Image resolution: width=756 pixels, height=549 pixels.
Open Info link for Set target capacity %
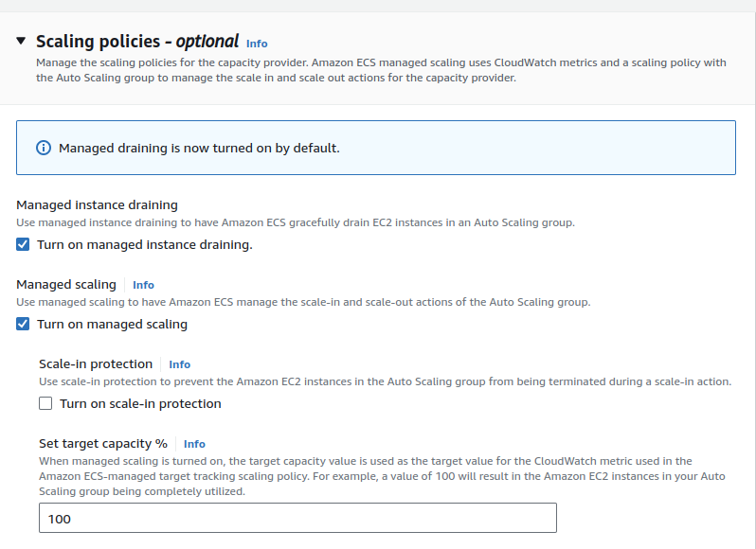point(194,444)
